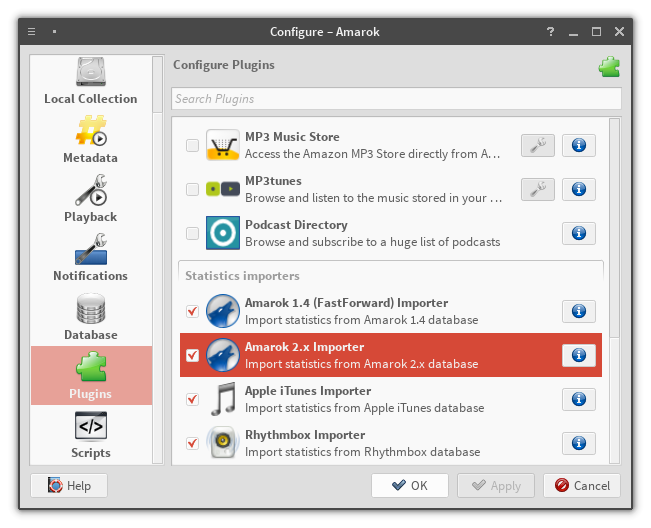
Task: Show info about Amarok 2.x Importer
Action: tap(579, 355)
